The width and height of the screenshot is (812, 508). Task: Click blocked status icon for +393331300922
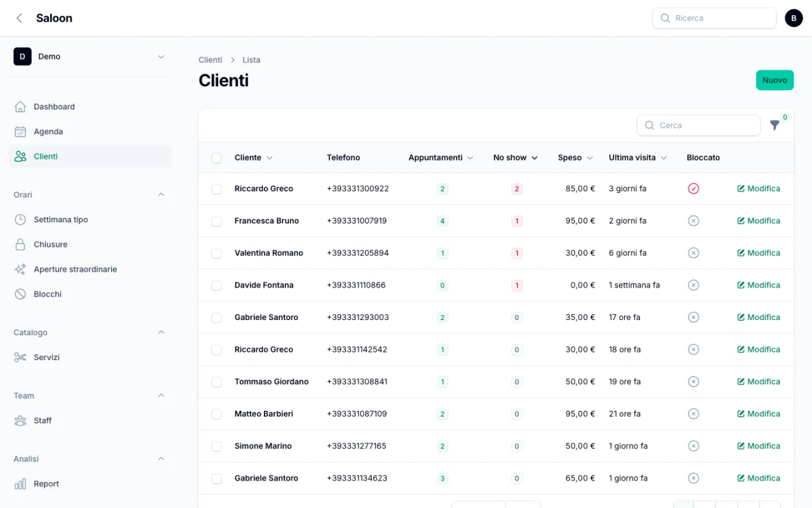[693, 189]
